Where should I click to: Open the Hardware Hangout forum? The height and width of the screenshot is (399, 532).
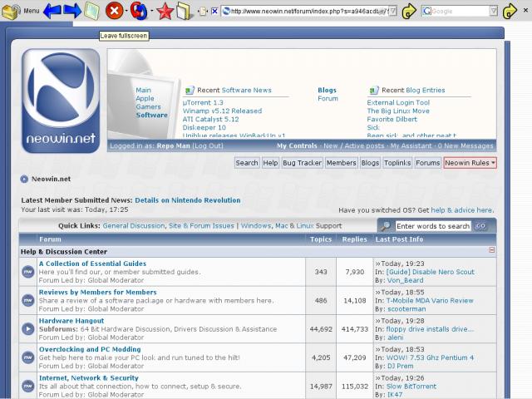pos(71,321)
